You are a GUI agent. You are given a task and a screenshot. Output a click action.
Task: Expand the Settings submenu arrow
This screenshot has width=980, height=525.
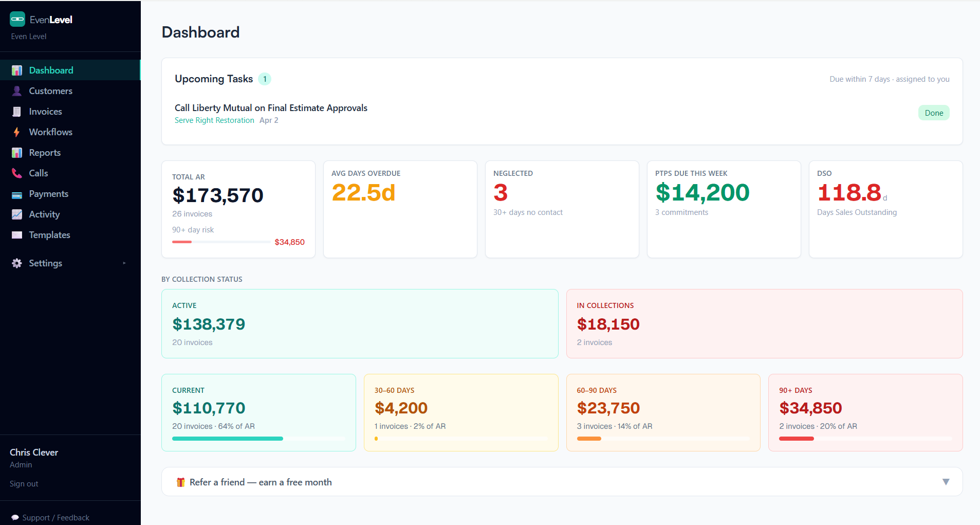(x=124, y=263)
